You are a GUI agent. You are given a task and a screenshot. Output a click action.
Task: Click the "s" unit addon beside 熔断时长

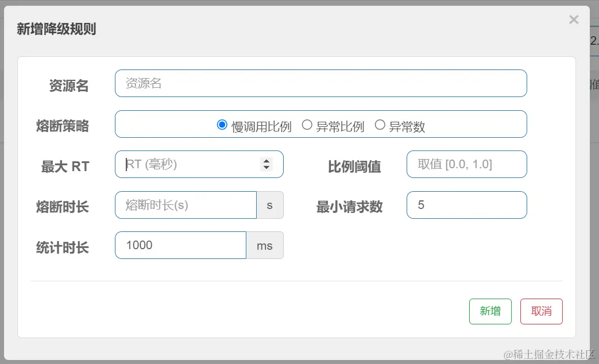pyautogui.click(x=270, y=205)
